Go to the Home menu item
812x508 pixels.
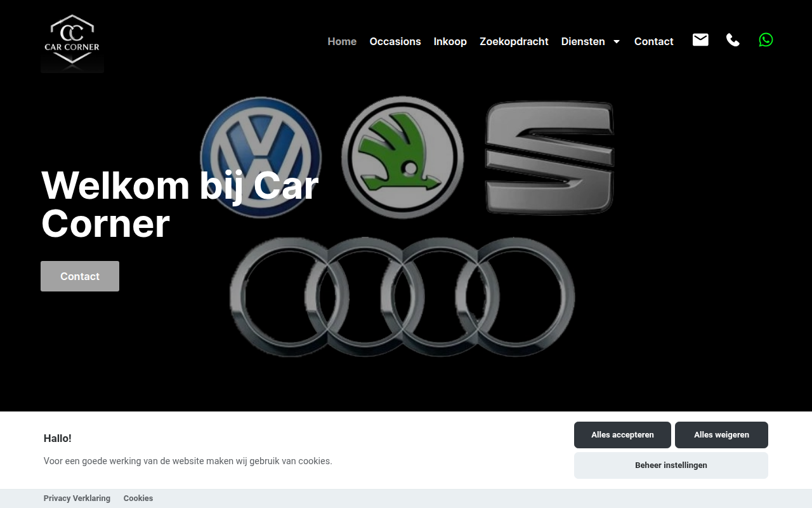click(342, 41)
